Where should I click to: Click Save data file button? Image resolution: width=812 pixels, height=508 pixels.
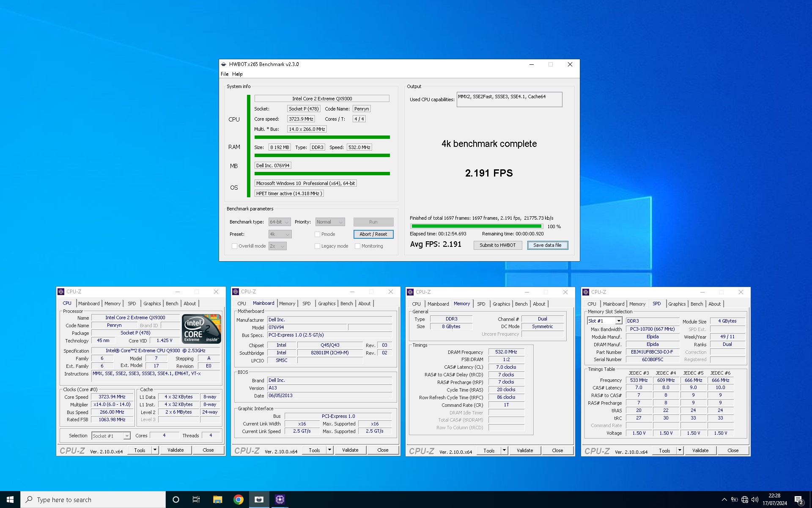click(x=547, y=245)
